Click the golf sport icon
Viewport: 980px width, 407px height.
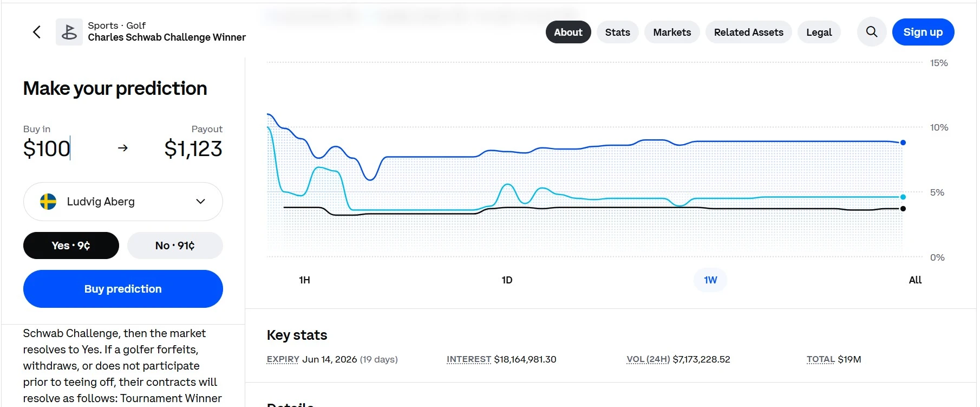[69, 32]
